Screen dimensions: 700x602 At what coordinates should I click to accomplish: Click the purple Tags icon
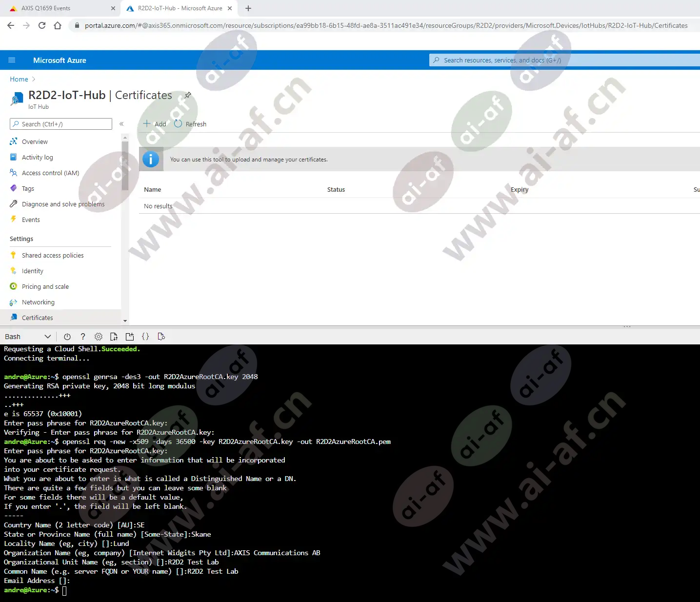14,188
